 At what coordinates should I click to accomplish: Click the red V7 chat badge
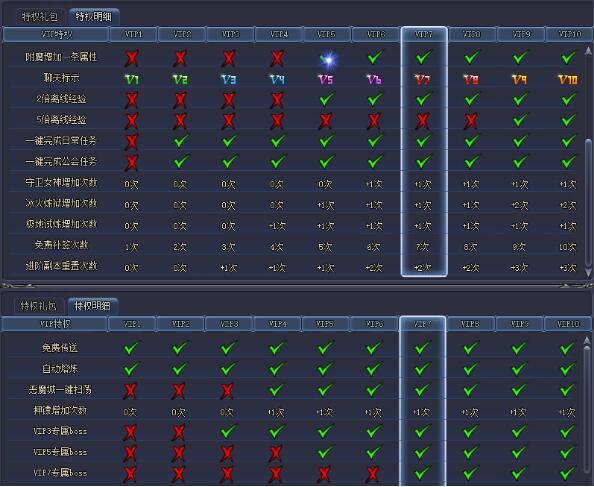coord(423,79)
